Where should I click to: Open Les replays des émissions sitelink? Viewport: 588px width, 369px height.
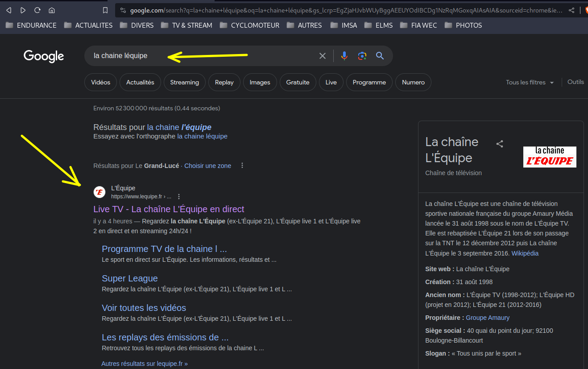[x=165, y=337]
